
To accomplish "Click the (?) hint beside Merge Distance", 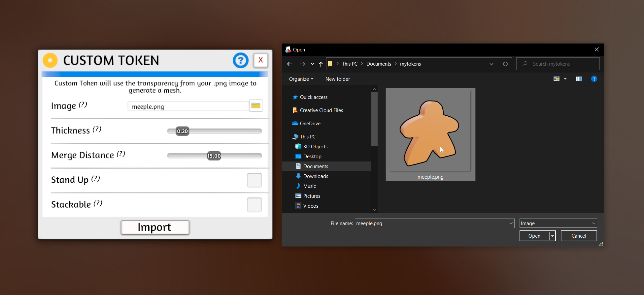I will point(121,154).
